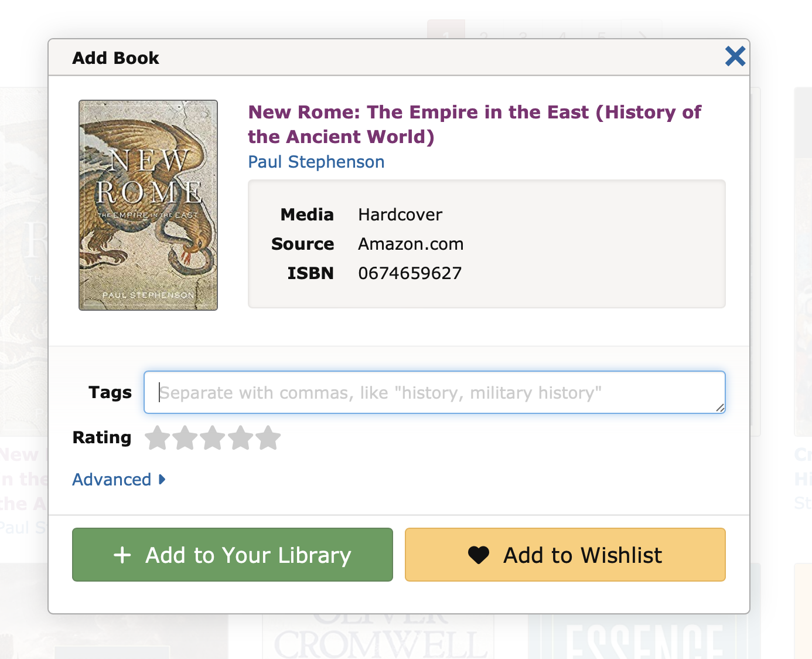Add New Rome to your Wishlist
This screenshot has width=812, height=659.
pyautogui.click(x=565, y=555)
